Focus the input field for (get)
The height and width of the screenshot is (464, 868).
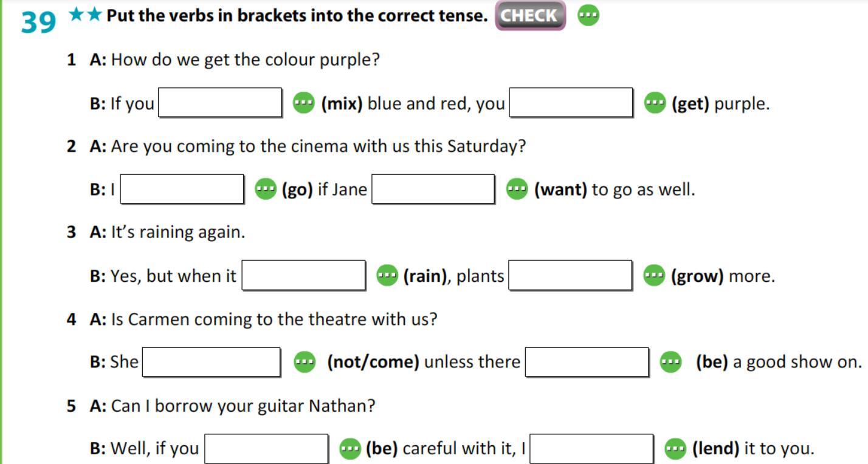(x=571, y=103)
